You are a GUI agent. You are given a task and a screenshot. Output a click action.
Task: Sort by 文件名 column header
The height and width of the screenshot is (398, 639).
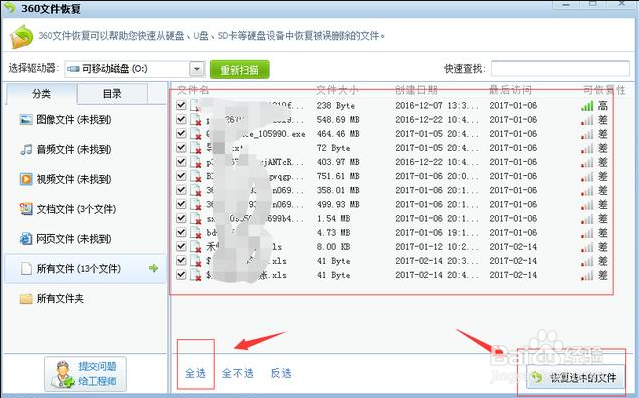pos(193,90)
